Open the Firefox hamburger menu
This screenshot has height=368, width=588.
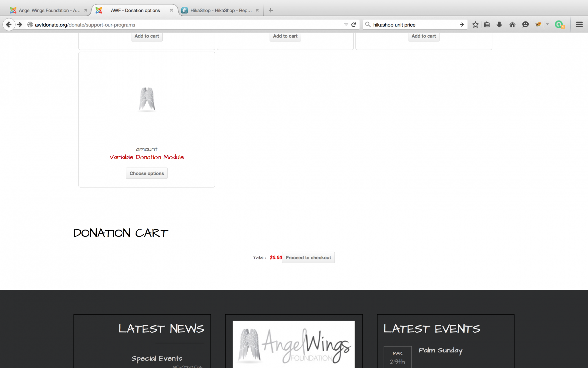point(579,25)
